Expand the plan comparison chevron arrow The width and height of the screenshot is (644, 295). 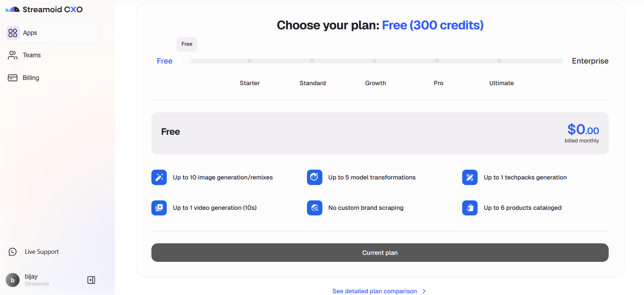tap(424, 291)
